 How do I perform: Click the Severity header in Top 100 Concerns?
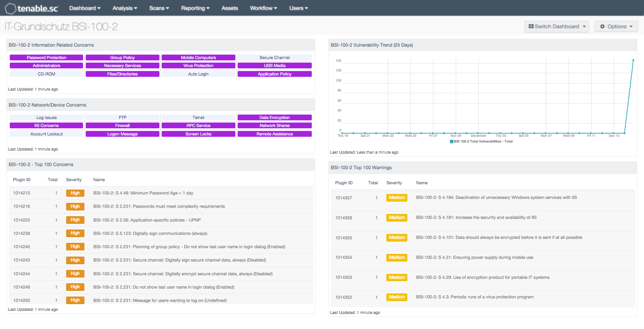click(x=74, y=180)
